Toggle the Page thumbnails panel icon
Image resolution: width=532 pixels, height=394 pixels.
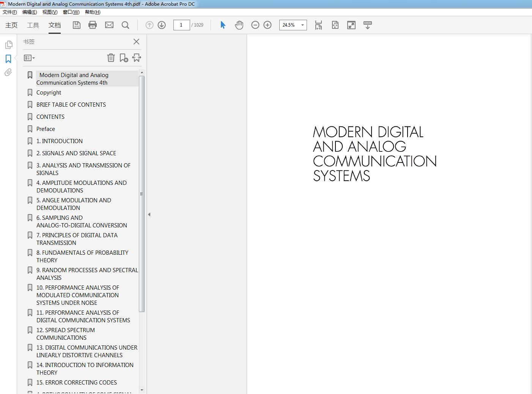point(8,45)
